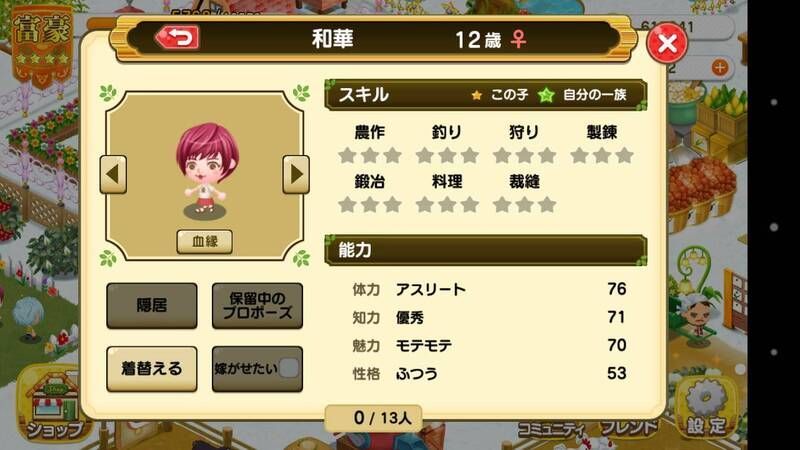Select the 鍛冶 smithing skill stars

pos(370,205)
